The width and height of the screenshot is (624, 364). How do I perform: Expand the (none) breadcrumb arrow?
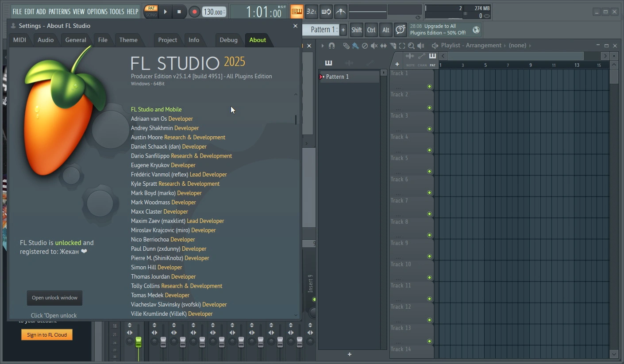[530, 46]
